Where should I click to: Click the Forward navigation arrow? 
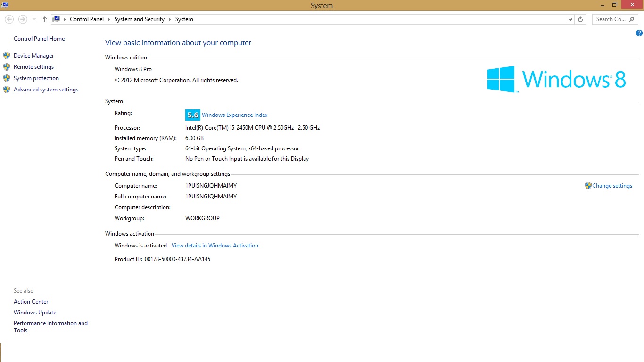pyautogui.click(x=23, y=19)
